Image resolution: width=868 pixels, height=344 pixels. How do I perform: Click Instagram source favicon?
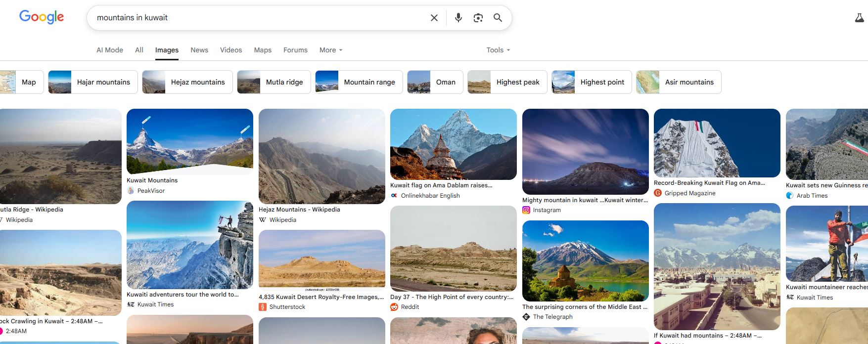526,210
